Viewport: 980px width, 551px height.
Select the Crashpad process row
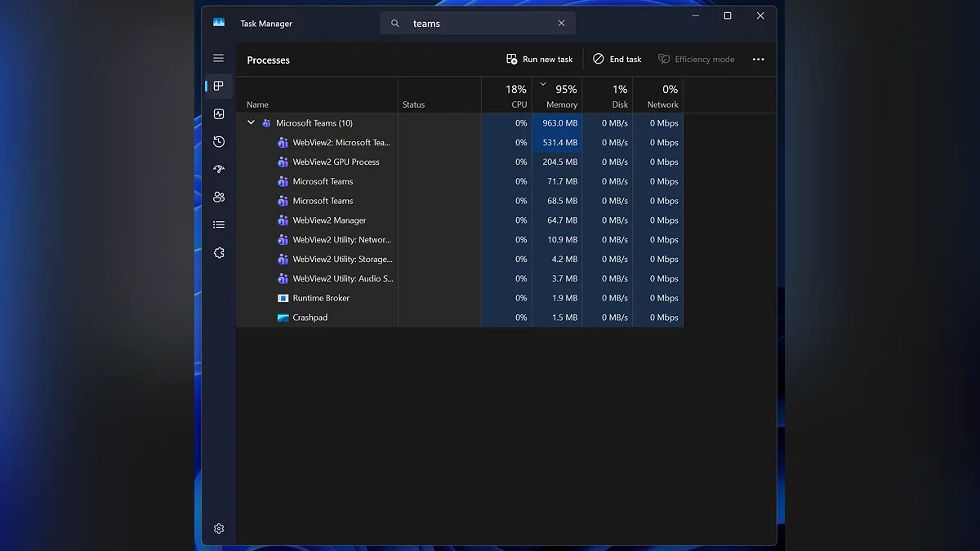pos(310,318)
